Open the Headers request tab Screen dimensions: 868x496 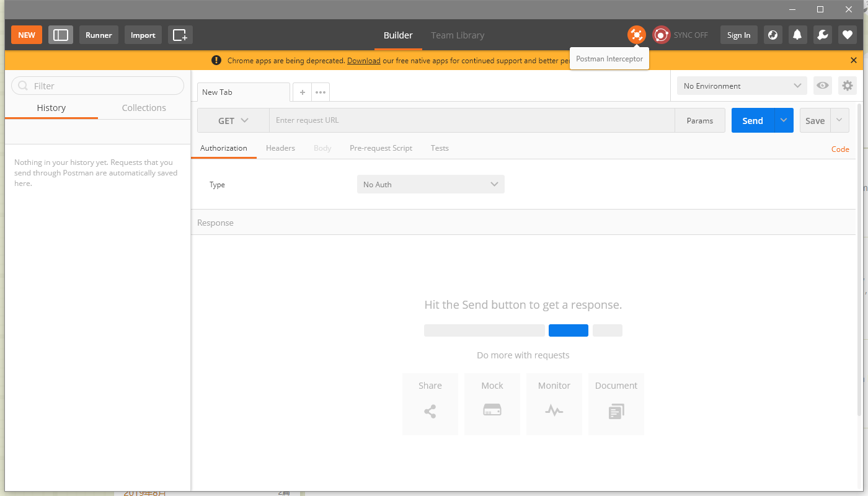(280, 148)
